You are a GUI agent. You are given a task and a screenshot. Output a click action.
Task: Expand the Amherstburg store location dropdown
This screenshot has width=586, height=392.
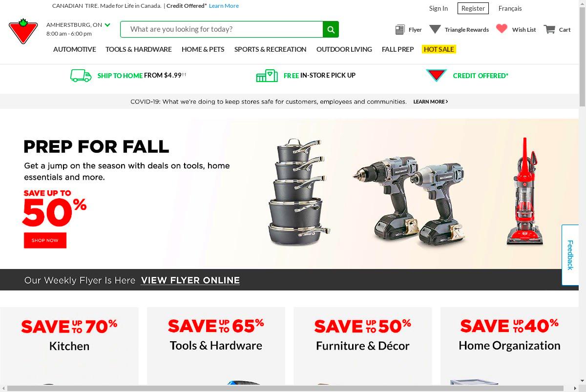coord(107,25)
